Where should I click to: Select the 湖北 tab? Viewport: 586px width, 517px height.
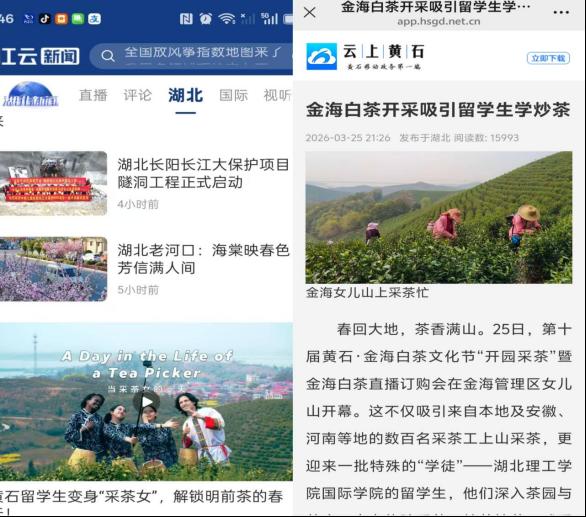pos(186,95)
